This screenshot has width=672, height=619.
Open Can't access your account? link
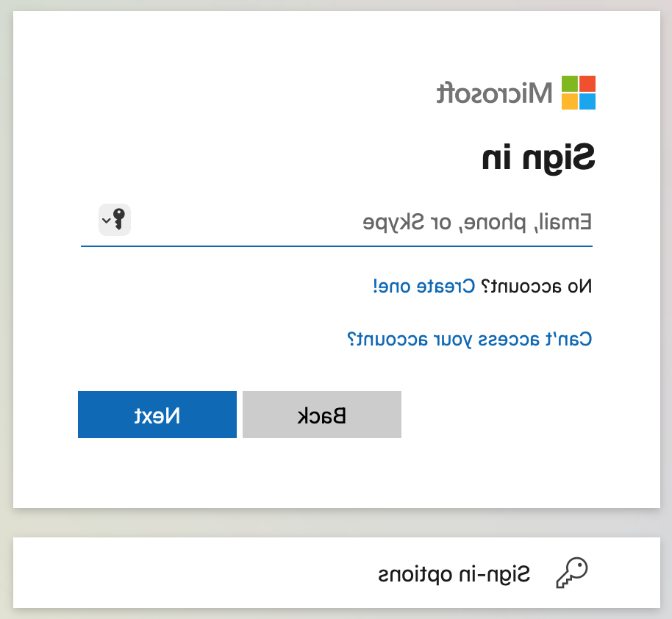click(x=469, y=339)
